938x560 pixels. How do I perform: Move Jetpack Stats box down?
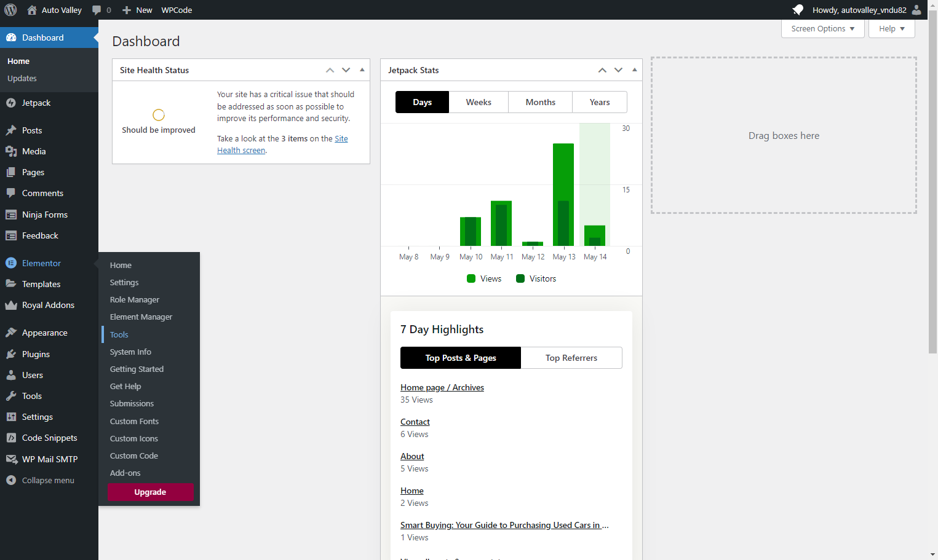(619, 70)
